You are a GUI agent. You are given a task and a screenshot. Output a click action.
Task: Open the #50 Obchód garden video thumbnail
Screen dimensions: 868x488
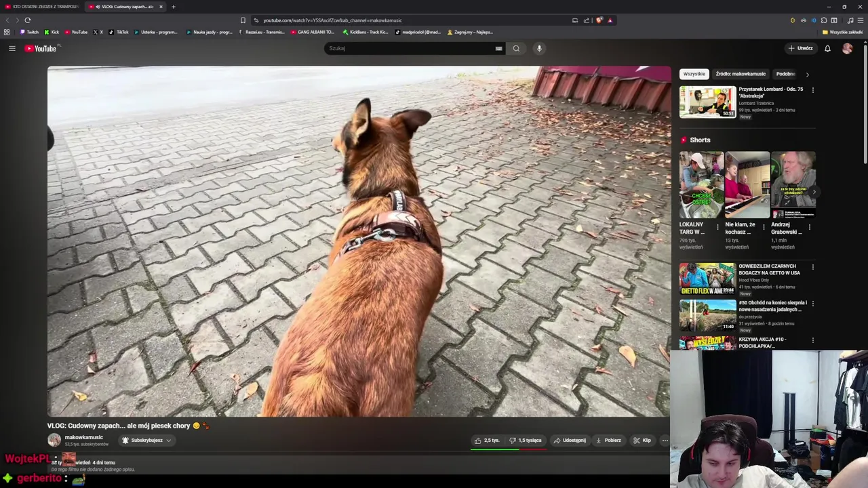[707, 315]
